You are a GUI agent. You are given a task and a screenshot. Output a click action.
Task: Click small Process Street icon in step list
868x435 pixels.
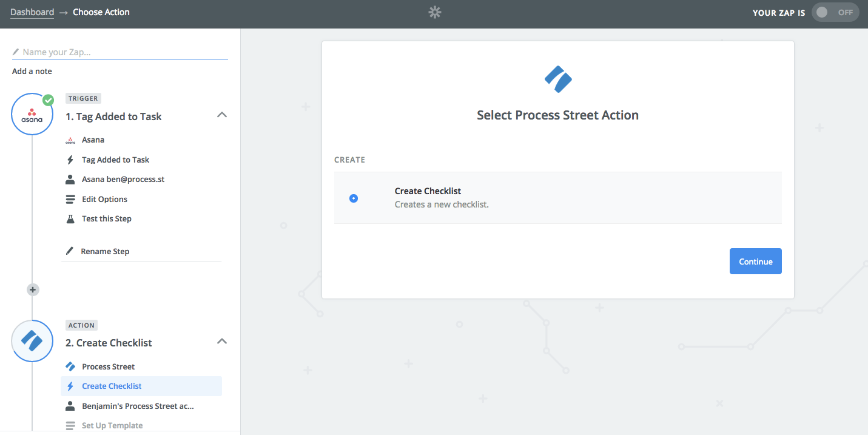click(x=70, y=366)
